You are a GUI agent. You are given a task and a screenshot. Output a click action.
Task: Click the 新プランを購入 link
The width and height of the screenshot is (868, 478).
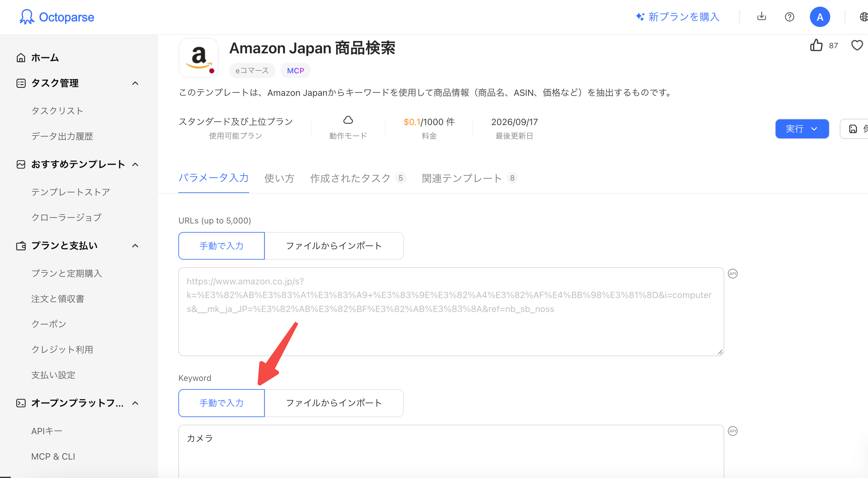click(x=684, y=17)
